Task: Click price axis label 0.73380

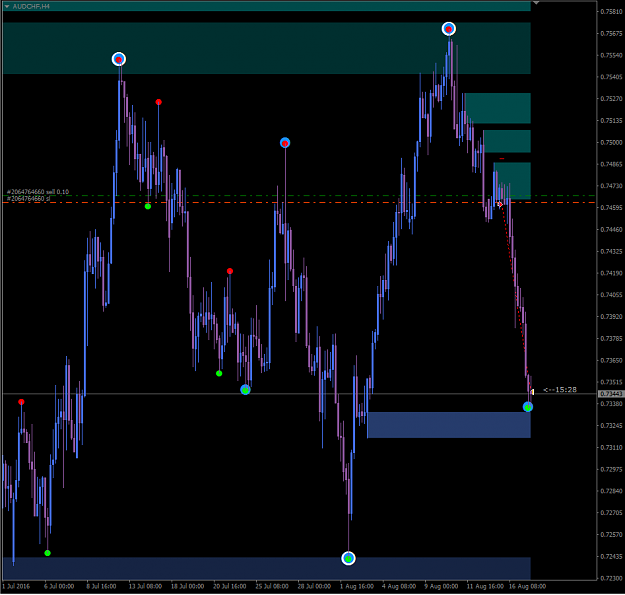Action: coord(611,404)
